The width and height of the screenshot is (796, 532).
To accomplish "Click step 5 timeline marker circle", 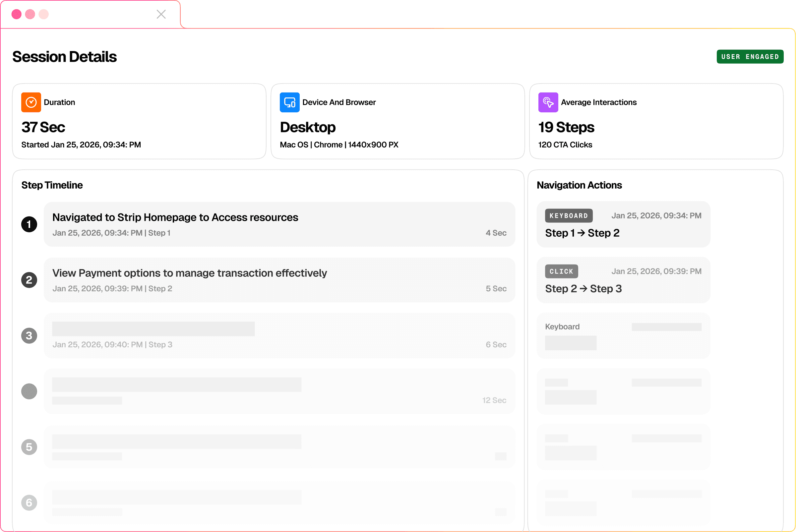I will click(x=29, y=447).
